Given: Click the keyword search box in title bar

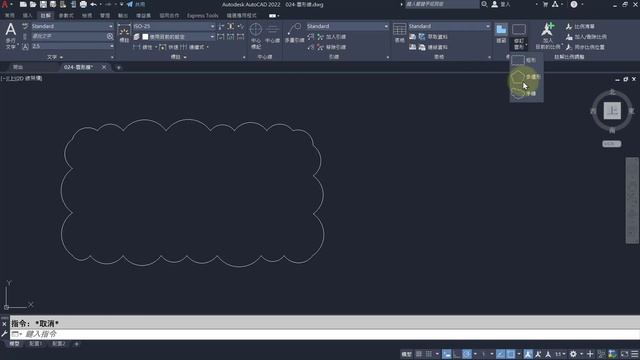Looking at the screenshot, I should [x=442, y=4].
